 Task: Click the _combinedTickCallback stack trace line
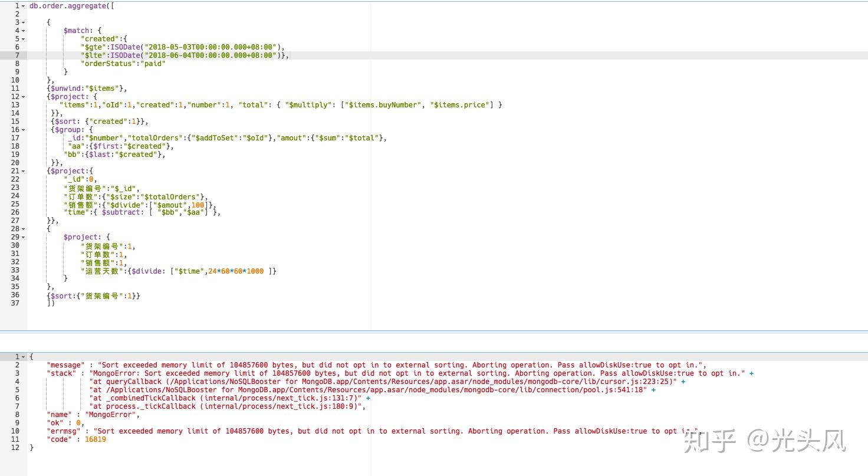[x=229, y=398]
